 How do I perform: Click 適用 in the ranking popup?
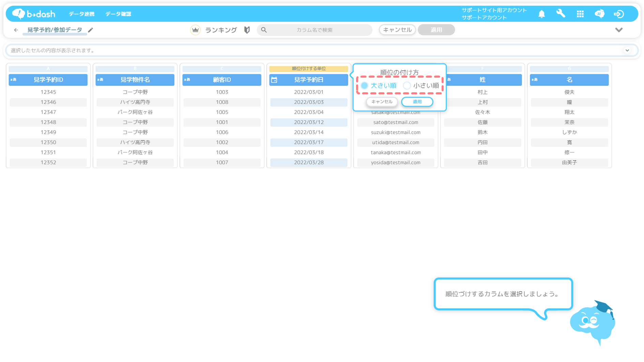[x=417, y=102]
